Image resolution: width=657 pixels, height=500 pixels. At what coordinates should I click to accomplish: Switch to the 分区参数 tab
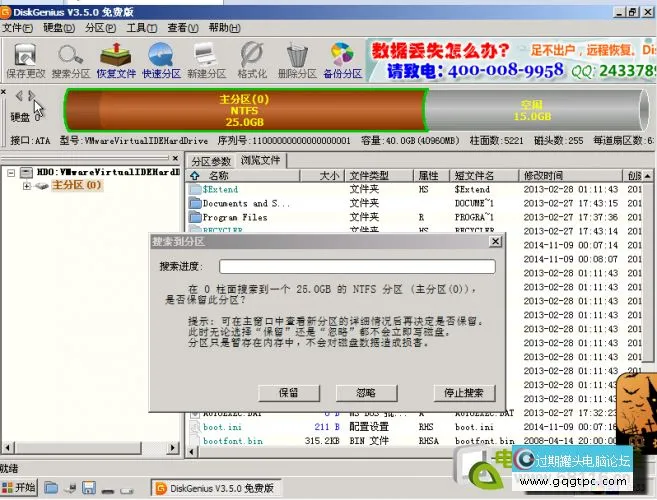coord(211,161)
